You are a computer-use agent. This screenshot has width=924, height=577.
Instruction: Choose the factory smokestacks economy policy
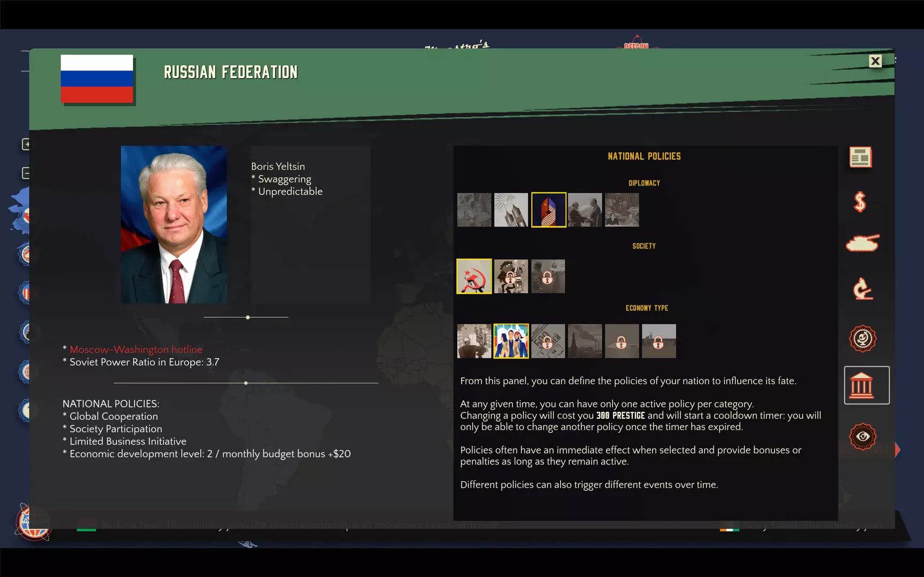click(585, 341)
